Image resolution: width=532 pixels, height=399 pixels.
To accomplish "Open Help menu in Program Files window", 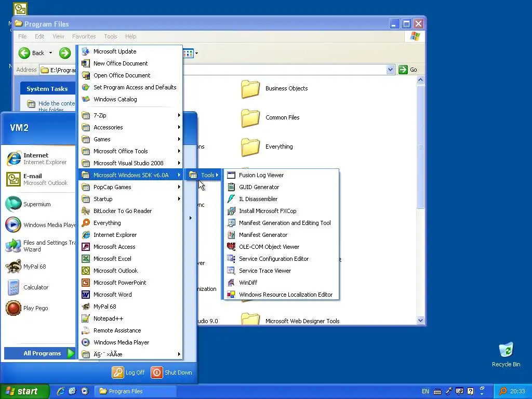I will point(130,36).
